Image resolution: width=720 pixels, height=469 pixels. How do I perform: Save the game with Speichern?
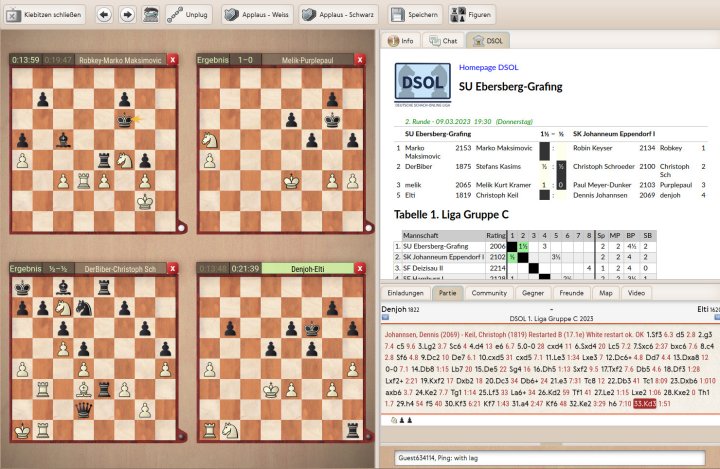tap(412, 14)
